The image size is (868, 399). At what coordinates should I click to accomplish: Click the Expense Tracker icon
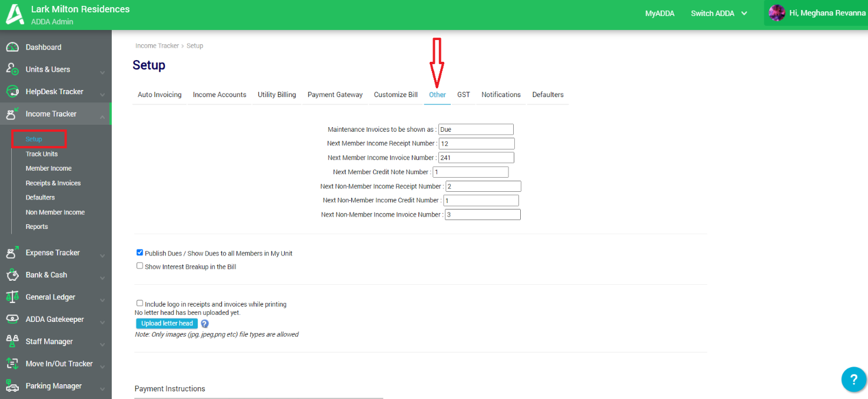coord(12,252)
